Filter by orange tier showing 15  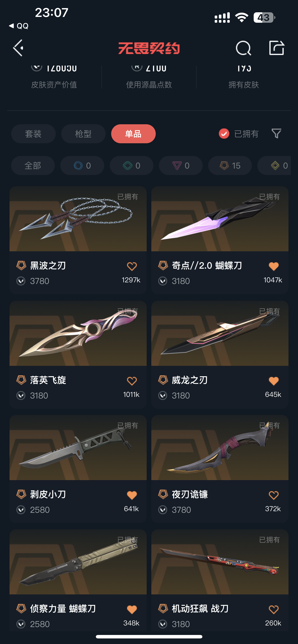tap(230, 166)
